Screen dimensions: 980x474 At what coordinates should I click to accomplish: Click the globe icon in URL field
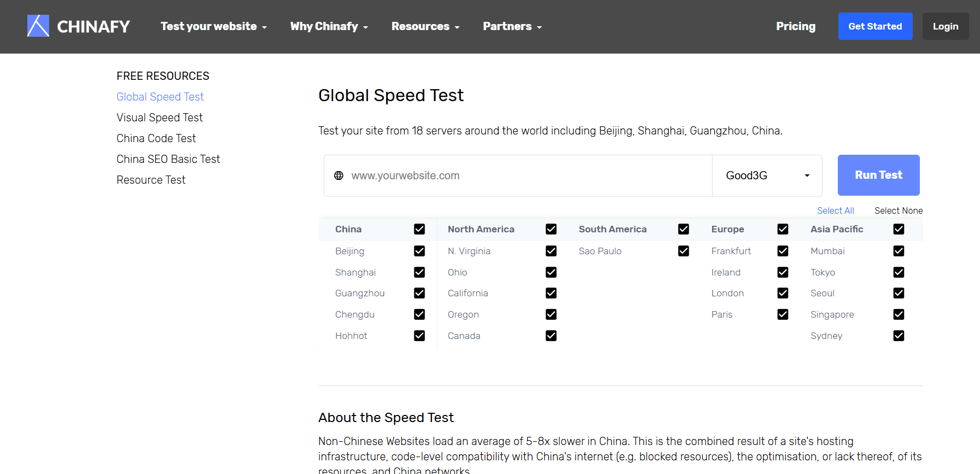click(339, 175)
